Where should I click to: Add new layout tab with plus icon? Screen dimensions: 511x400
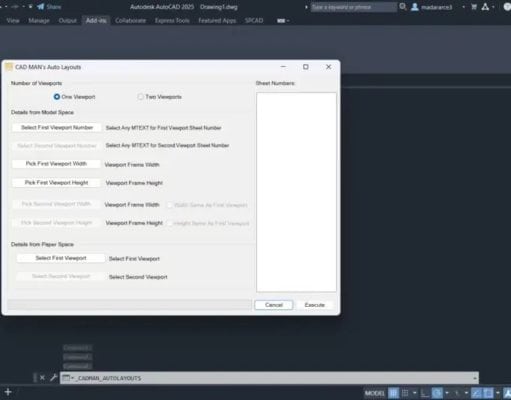pyautogui.click(x=8, y=392)
